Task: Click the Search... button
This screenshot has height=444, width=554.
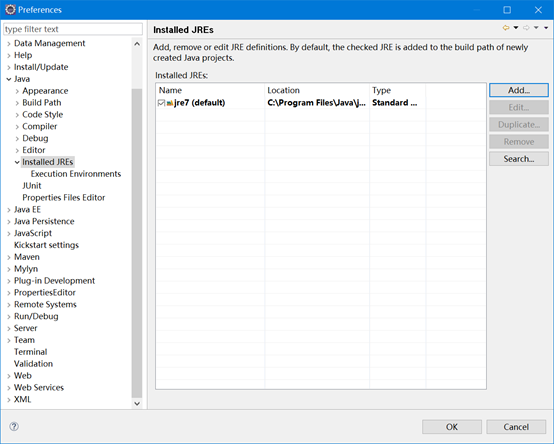Action: (519, 159)
